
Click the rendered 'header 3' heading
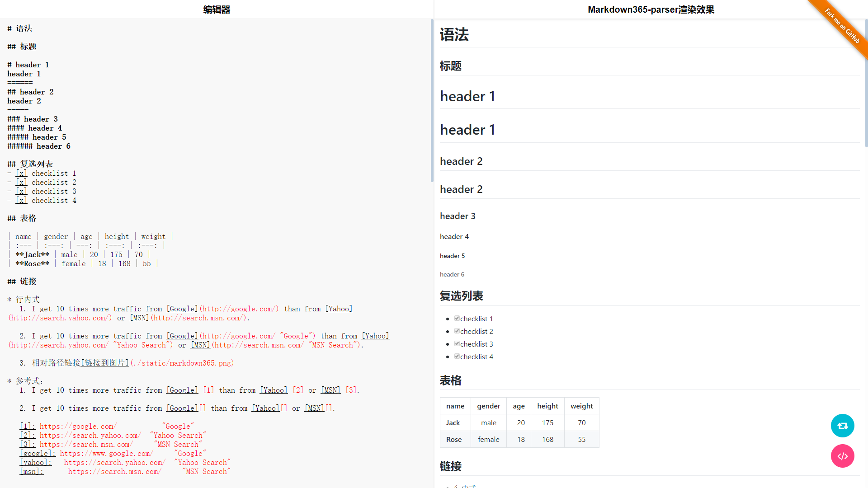pos(458,216)
